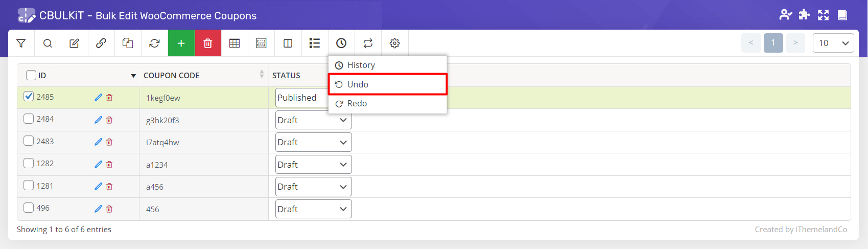Expand status dropdown for coupon a456
The height and width of the screenshot is (249, 868).
[313, 187]
